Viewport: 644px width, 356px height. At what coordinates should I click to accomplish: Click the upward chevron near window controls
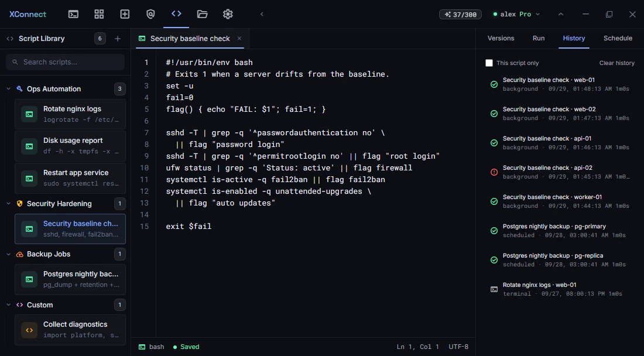tap(561, 14)
